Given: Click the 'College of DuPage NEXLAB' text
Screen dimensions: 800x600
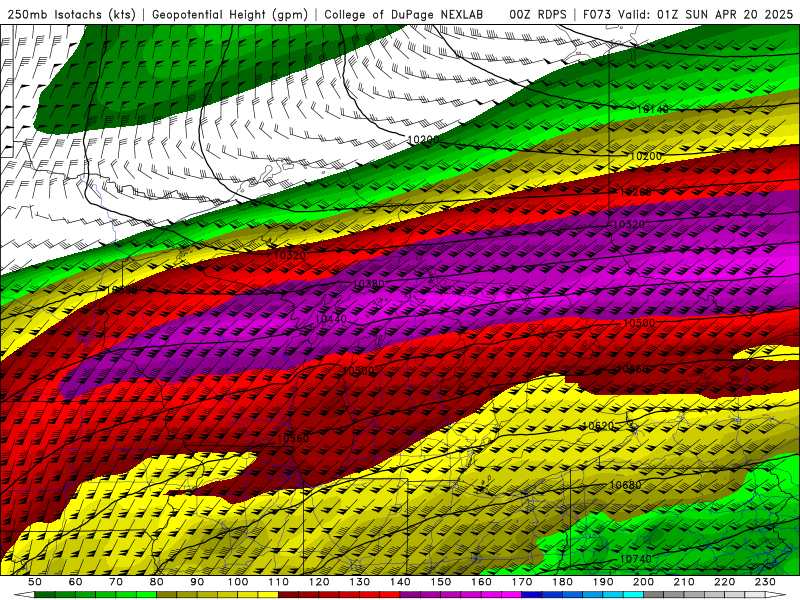Looking at the screenshot, I should point(403,14).
